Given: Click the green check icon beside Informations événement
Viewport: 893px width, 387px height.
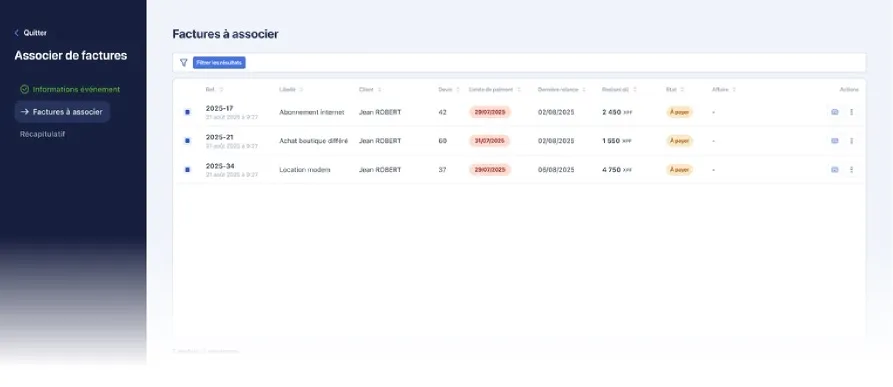Looking at the screenshot, I should (24, 89).
